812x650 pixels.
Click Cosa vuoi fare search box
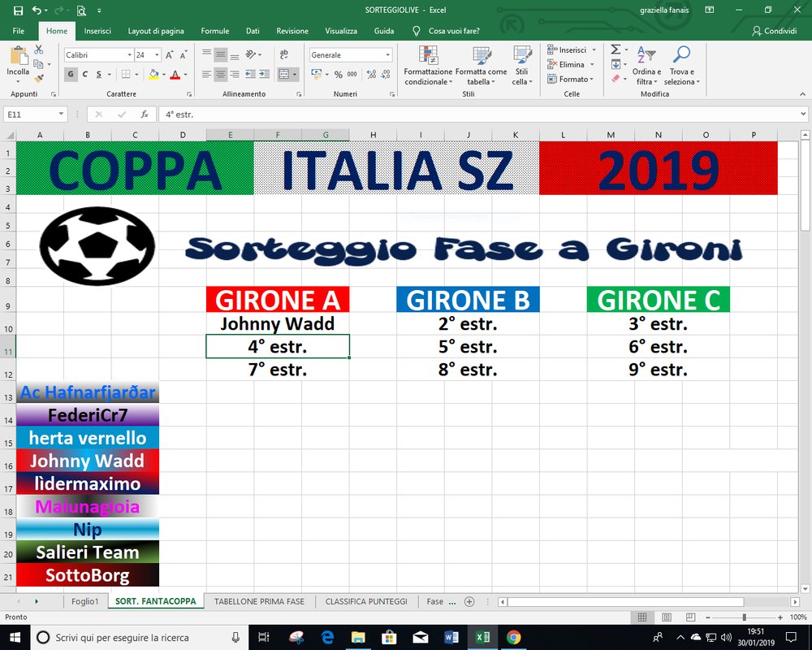tap(454, 31)
